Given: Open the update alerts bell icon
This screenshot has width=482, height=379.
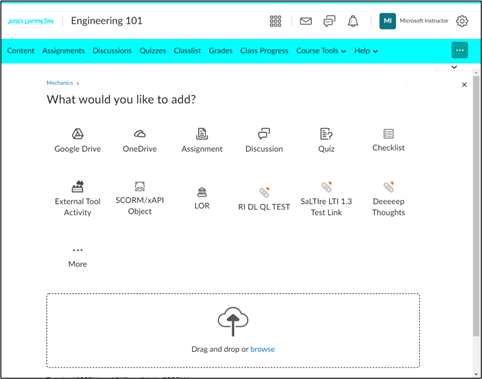Looking at the screenshot, I should point(353,21).
